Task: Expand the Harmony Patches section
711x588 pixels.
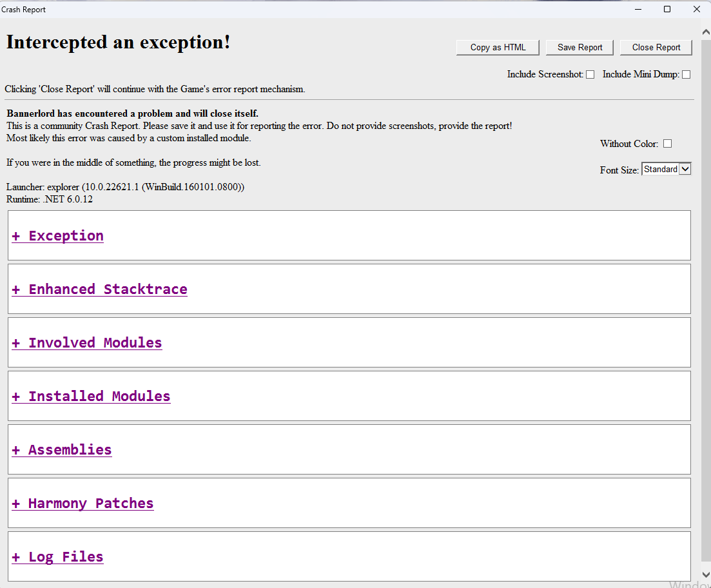Action: coord(83,504)
